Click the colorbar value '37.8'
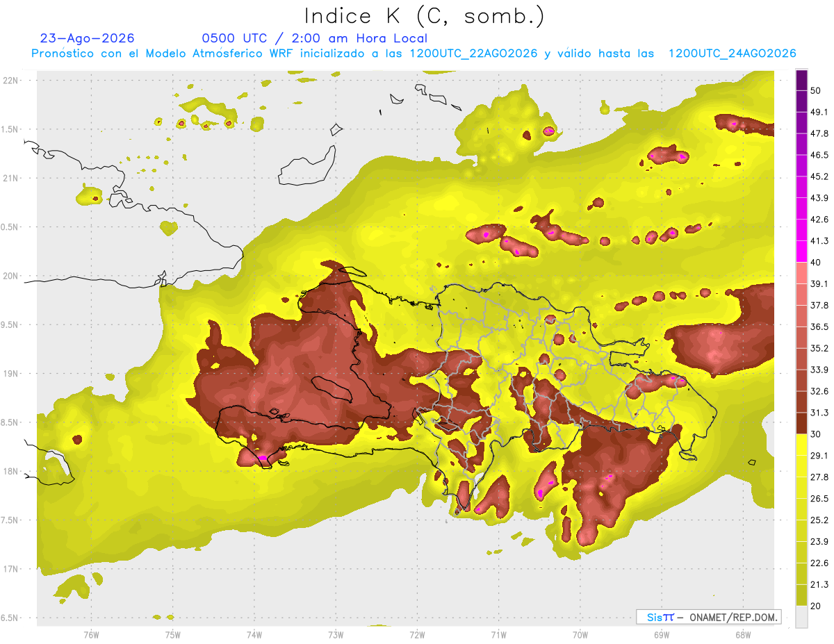This screenshot has height=644, width=834. click(819, 305)
